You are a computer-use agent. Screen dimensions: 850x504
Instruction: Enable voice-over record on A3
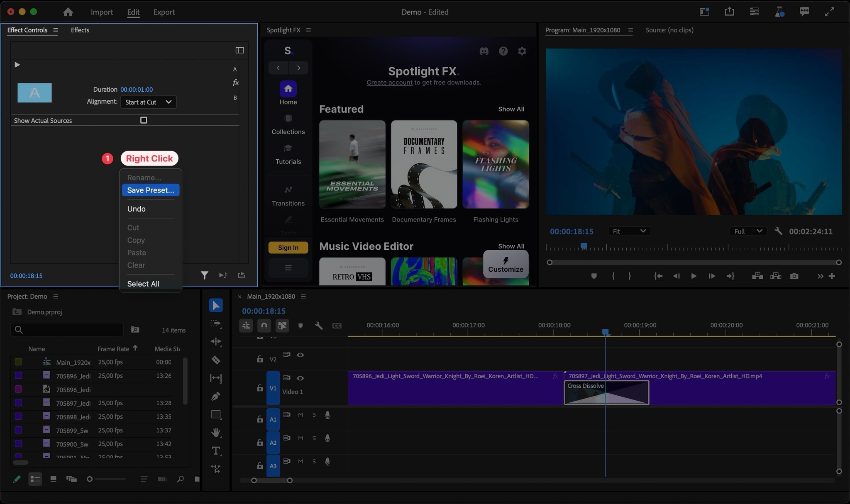click(x=327, y=461)
